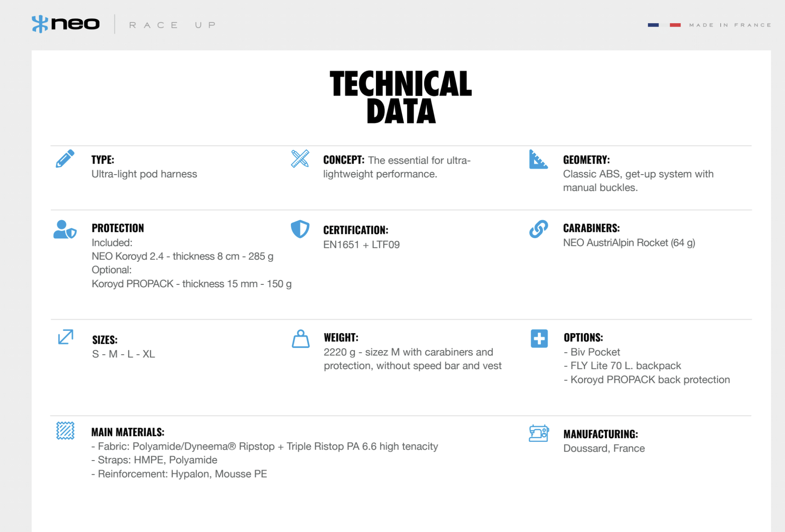Click the weight Weight icon
This screenshot has height=532, width=785.
(301, 339)
